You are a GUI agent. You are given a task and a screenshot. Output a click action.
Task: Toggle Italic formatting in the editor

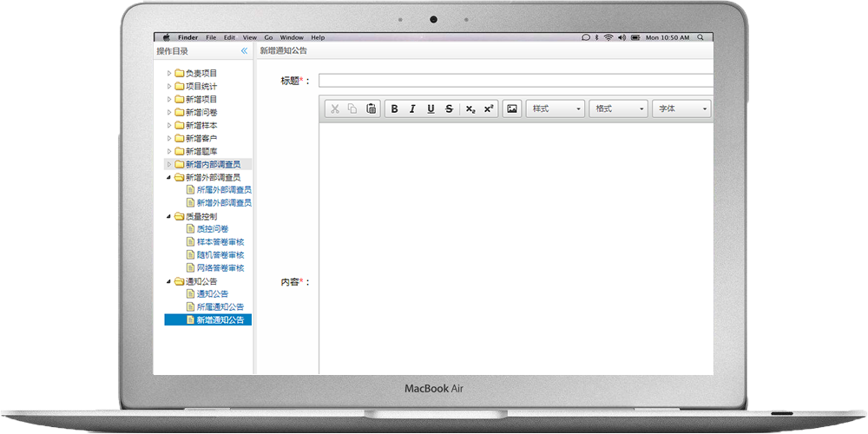point(412,109)
